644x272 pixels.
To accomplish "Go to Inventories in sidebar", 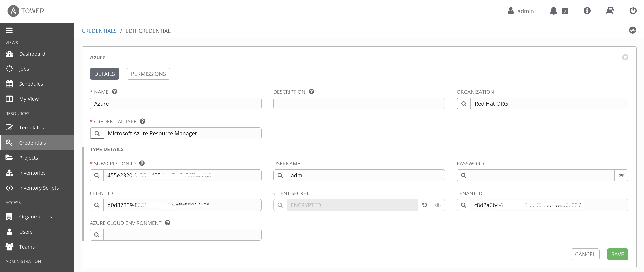I will [32, 173].
